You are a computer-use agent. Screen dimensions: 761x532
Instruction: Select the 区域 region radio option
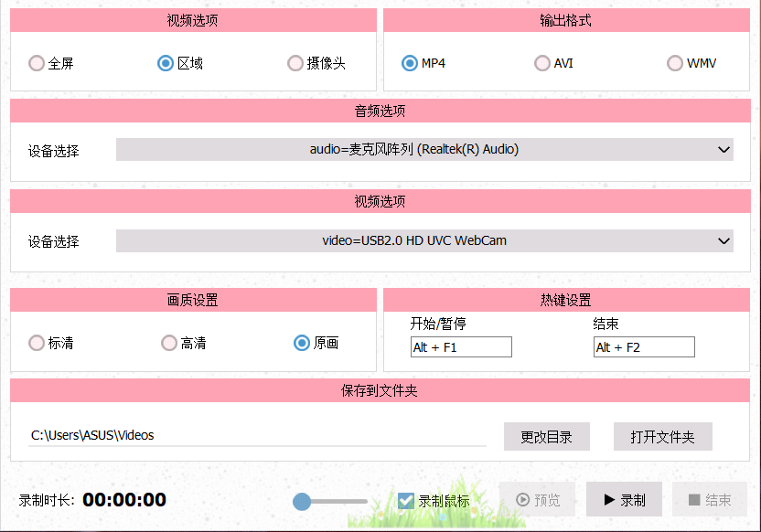tap(166, 63)
